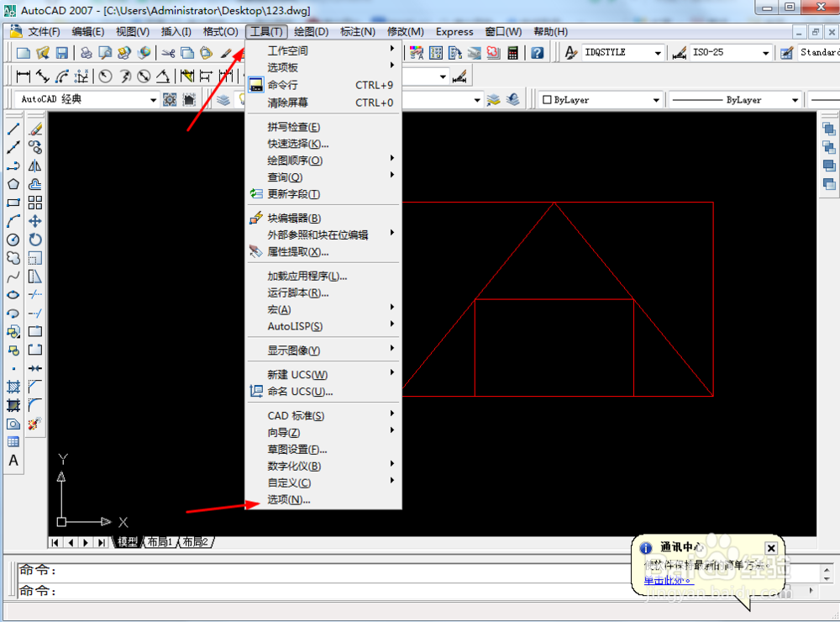Click the Angular dimension icon
This screenshot has width=840, height=622.
tap(163, 76)
